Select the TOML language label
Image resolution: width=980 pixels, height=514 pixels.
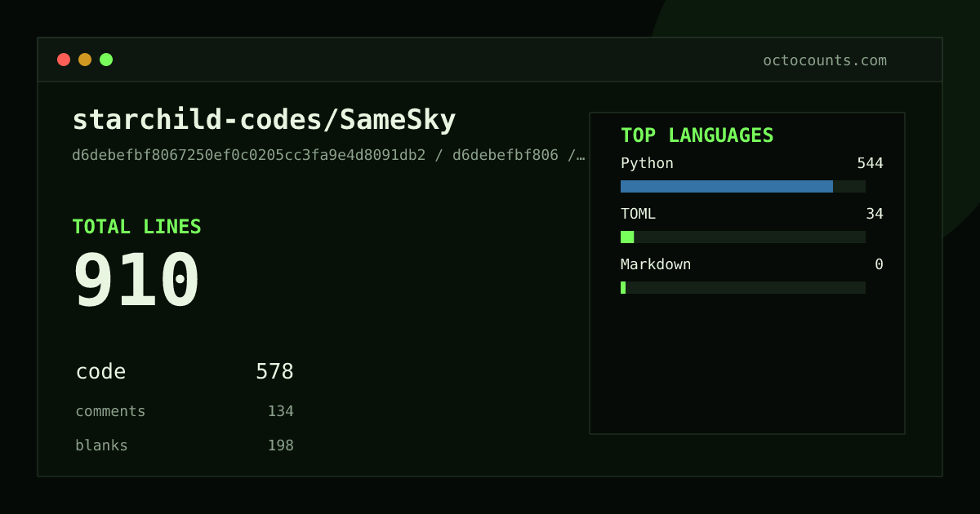pos(638,214)
